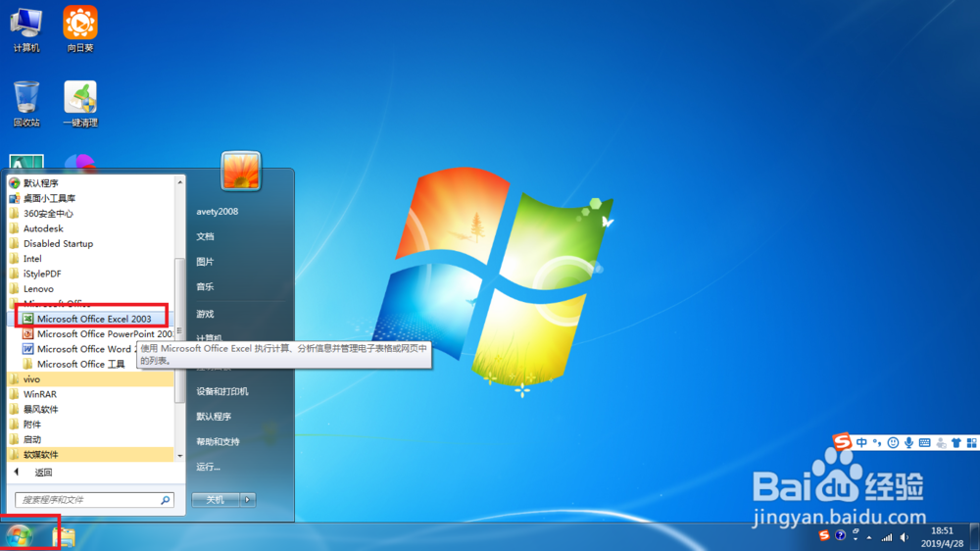Toggle punctuation mode on IME bar

click(877, 443)
